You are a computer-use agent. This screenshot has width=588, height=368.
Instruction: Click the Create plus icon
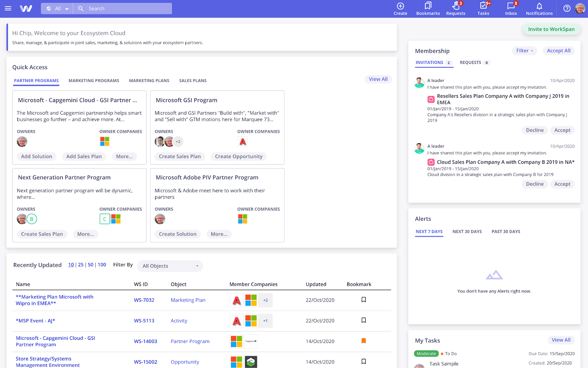pyautogui.click(x=401, y=6)
